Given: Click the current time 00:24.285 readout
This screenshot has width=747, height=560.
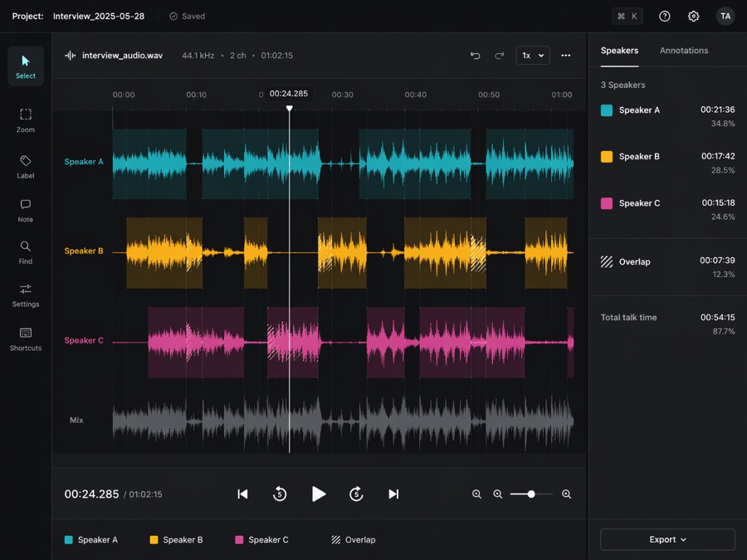Looking at the screenshot, I should tap(91, 494).
